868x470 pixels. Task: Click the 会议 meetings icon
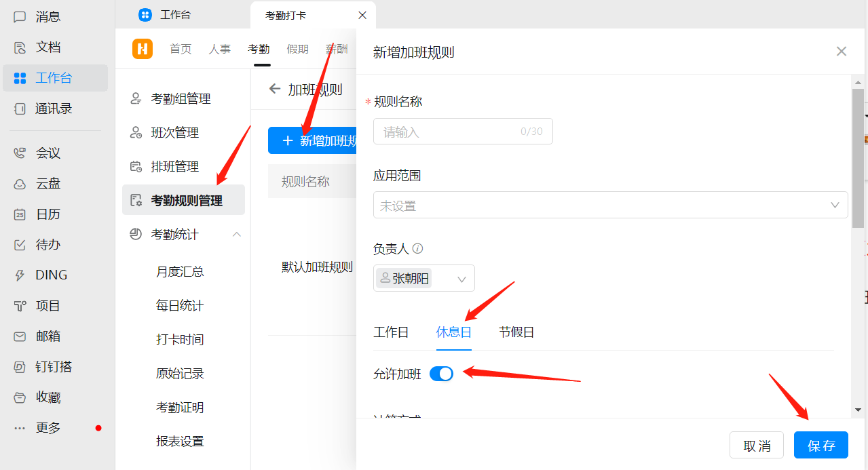coord(20,152)
